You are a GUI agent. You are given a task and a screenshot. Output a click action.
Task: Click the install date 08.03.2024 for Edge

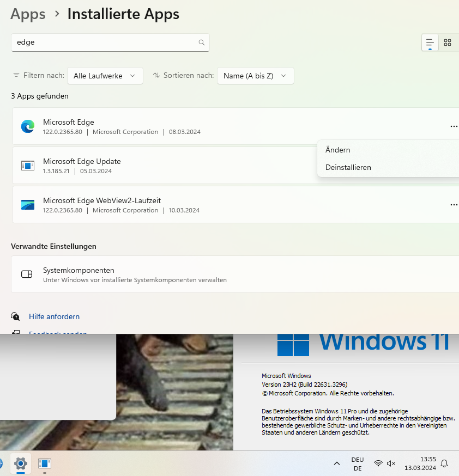[185, 132]
